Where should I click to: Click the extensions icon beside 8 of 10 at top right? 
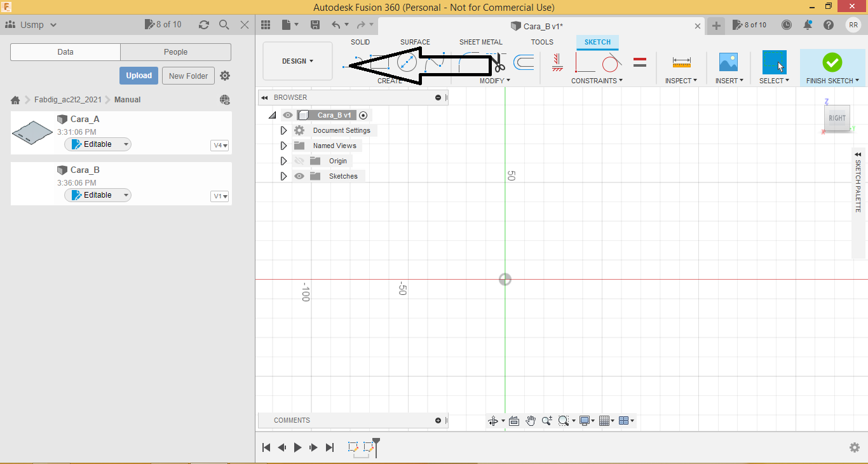736,25
